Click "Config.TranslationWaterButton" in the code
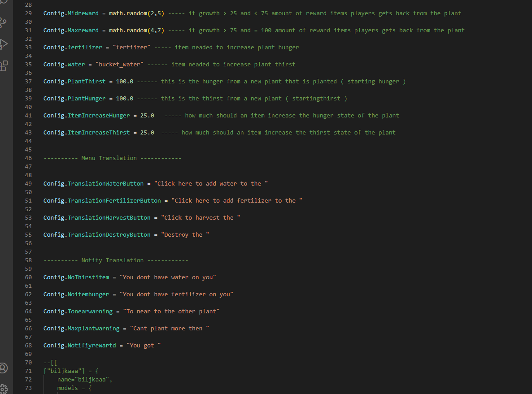The width and height of the screenshot is (532, 394). pyautogui.click(x=93, y=183)
